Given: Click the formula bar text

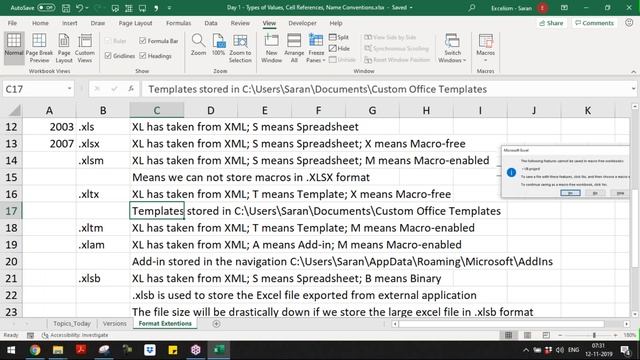Looking at the screenshot, I should (318, 89).
